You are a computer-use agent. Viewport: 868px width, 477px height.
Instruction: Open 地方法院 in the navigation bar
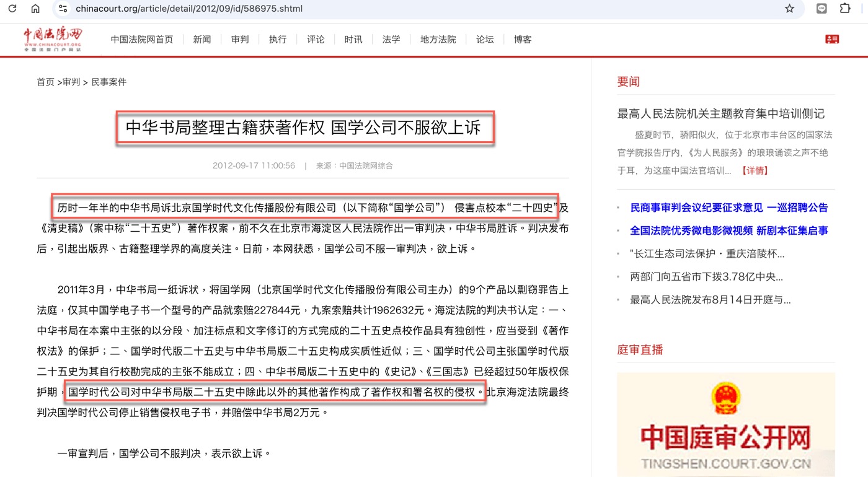click(438, 39)
